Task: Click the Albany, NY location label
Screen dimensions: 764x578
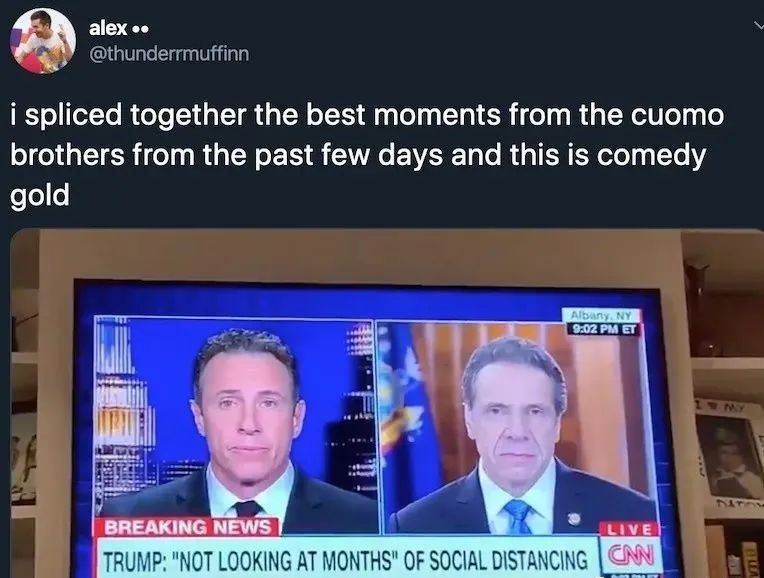Action: (601, 315)
